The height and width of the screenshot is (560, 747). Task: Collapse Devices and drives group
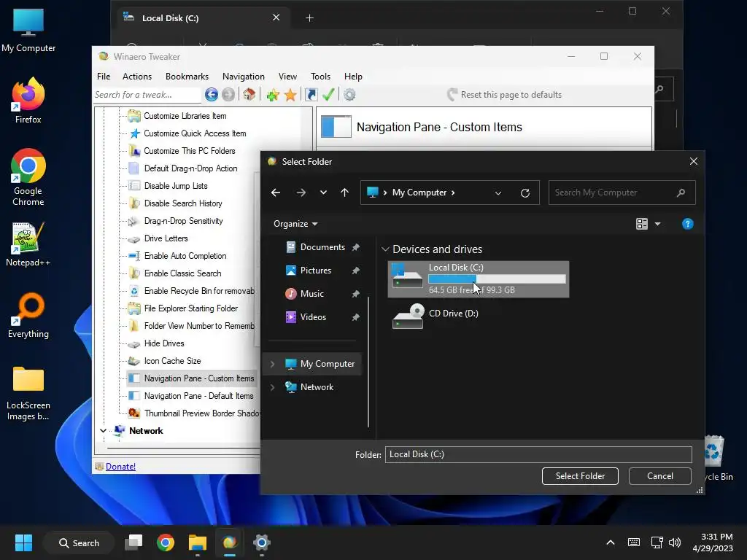click(385, 249)
